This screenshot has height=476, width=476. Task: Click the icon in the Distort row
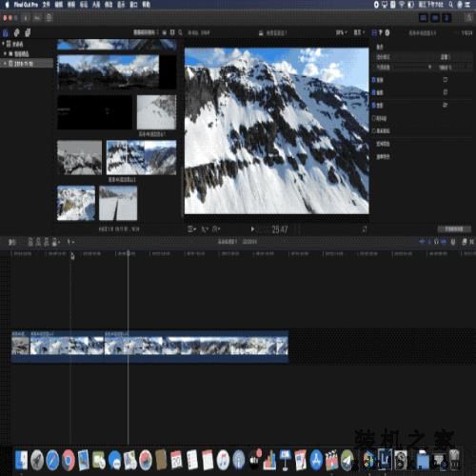pyautogui.click(x=446, y=105)
